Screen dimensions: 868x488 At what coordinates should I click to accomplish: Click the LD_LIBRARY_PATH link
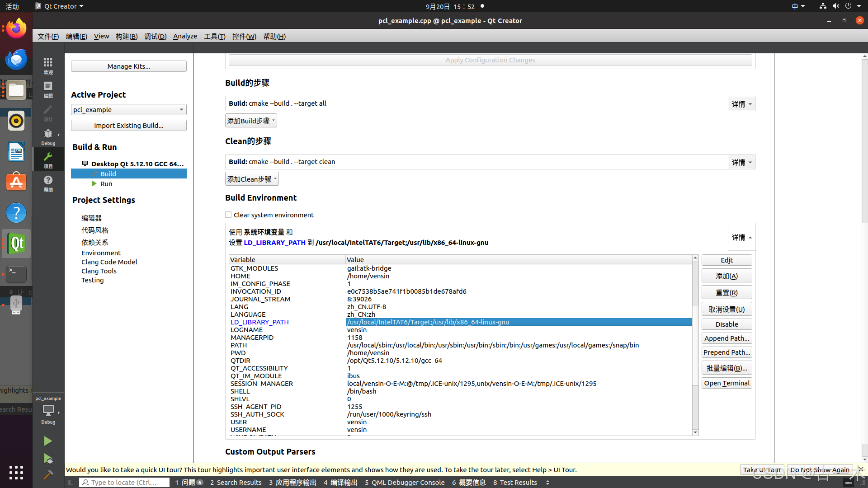[x=274, y=243]
